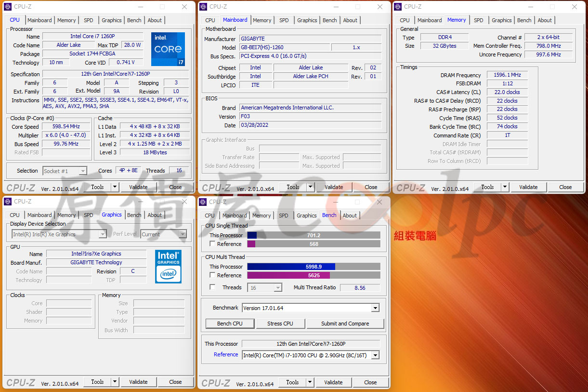The width and height of the screenshot is (588, 392).
Task: Open the About tab in the Motherboard window
Action: pyautogui.click(x=351, y=20)
